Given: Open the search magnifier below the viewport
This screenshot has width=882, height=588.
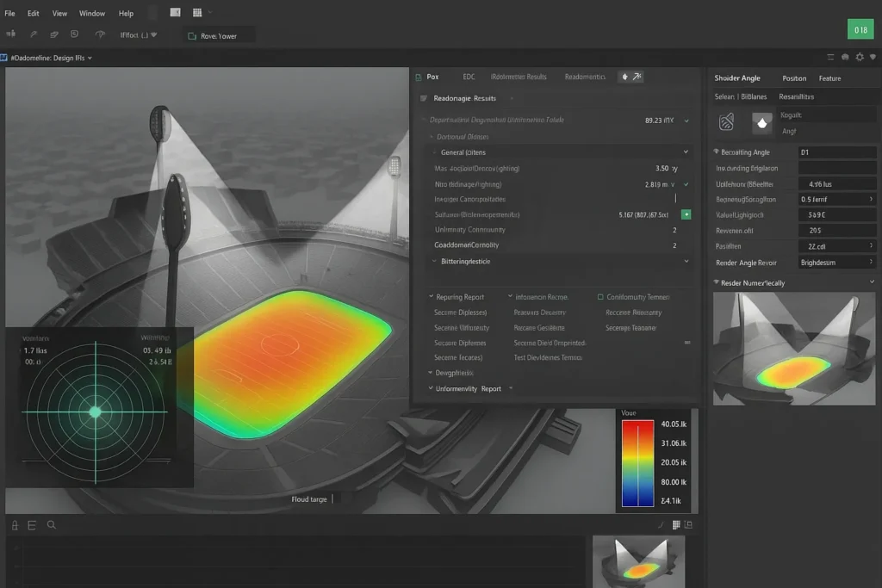Looking at the screenshot, I should tap(52, 524).
